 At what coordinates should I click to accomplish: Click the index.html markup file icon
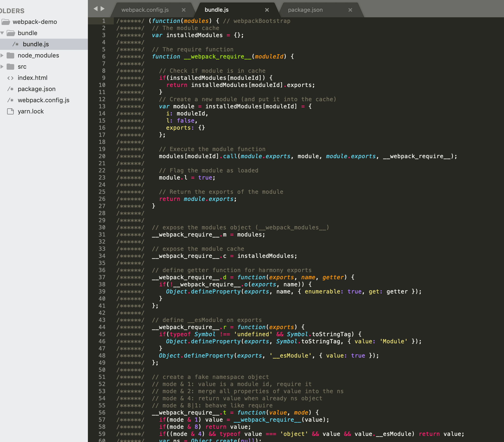[10, 78]
